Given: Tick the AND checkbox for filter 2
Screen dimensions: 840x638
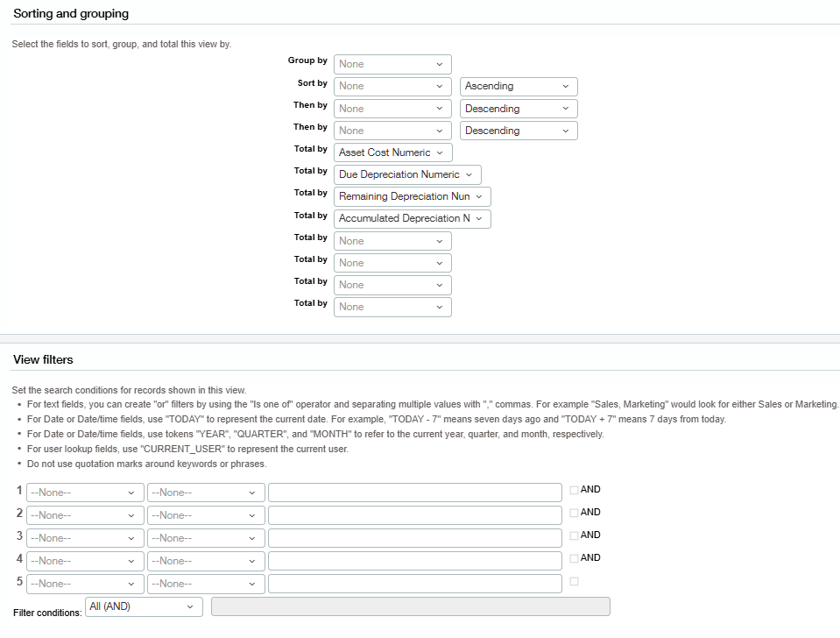Looking at the screenshot, I should [574, 513].
